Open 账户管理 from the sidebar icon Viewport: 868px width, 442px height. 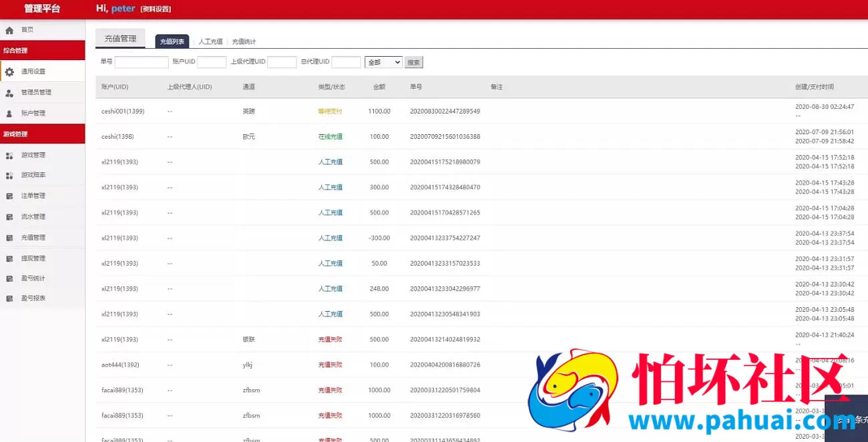coord(11,114)
